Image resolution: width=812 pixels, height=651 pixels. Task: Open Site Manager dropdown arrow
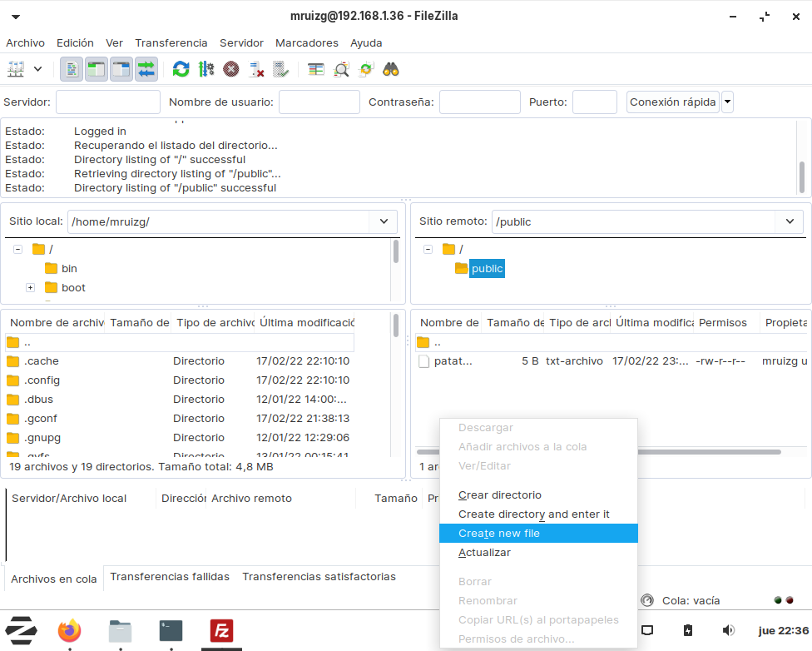(x=37, y=69)
